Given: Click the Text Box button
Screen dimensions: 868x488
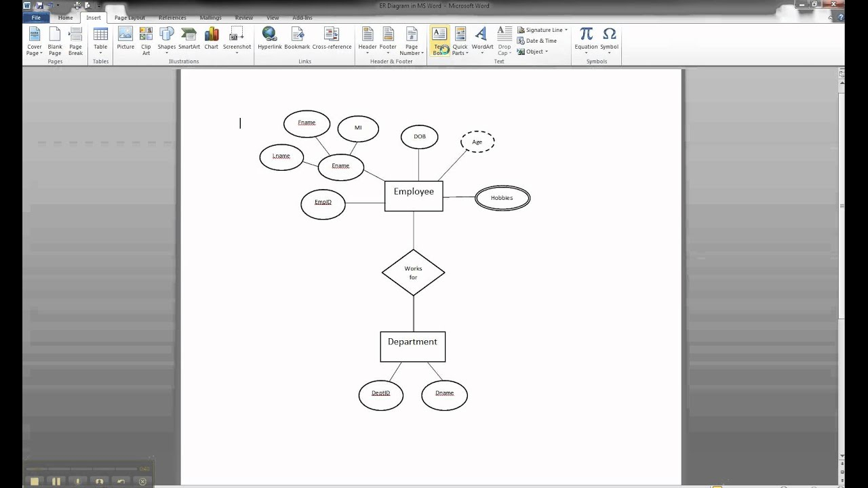Looking at the screenshot, I should (439, 41).
